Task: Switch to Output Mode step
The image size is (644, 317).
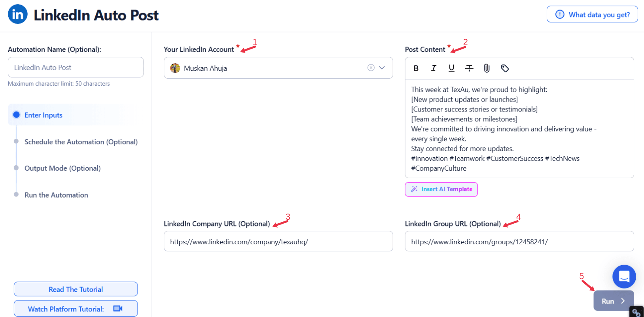Action: point(63,168)
